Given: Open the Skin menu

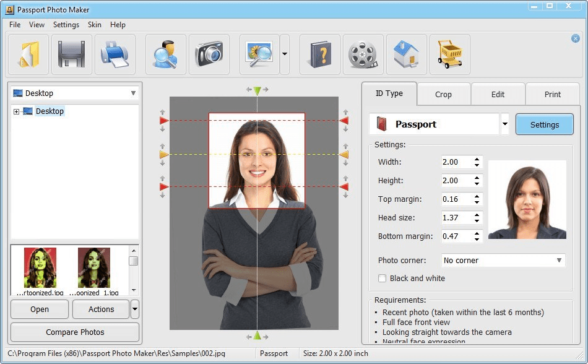Looking at the screenshot, I should (x=94, y=25).
